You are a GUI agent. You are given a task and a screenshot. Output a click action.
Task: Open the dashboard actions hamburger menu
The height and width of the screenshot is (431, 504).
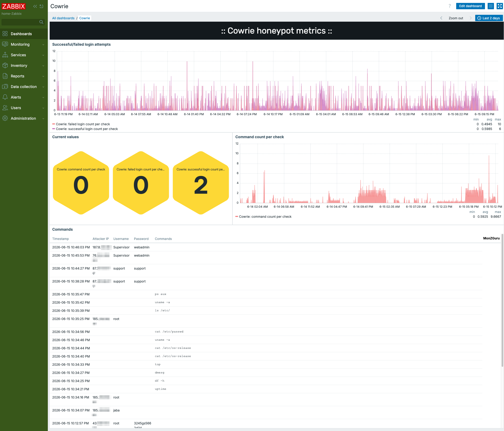pos(491,6)
